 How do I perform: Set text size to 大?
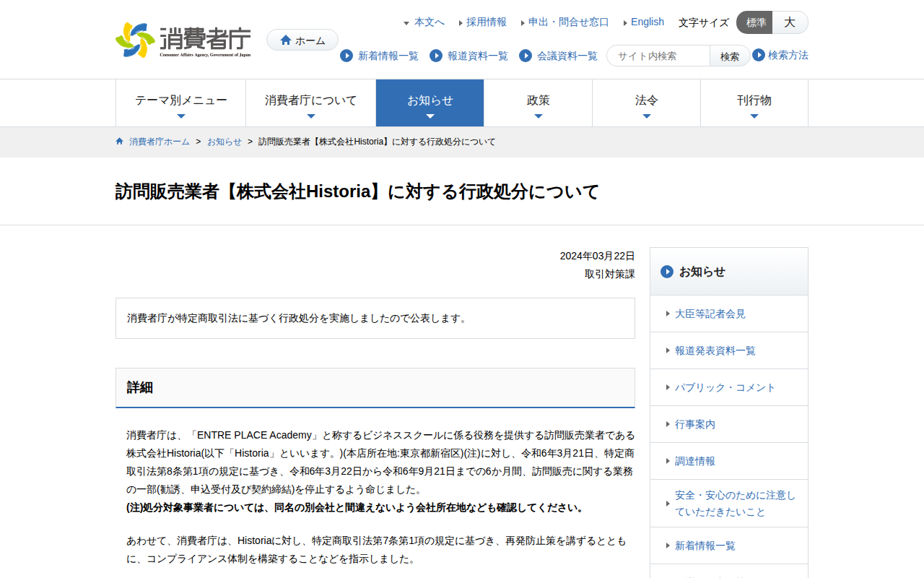790,22
